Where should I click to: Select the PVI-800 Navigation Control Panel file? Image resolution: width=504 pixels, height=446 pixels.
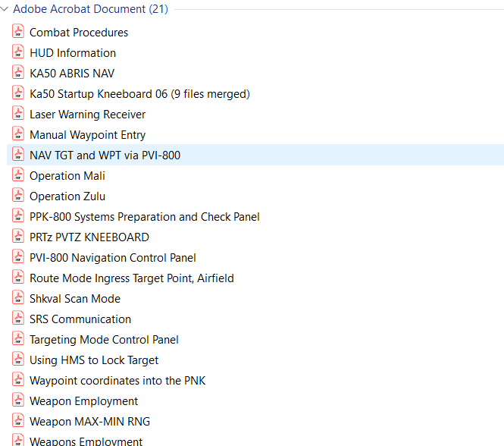[x=112, y=258]
